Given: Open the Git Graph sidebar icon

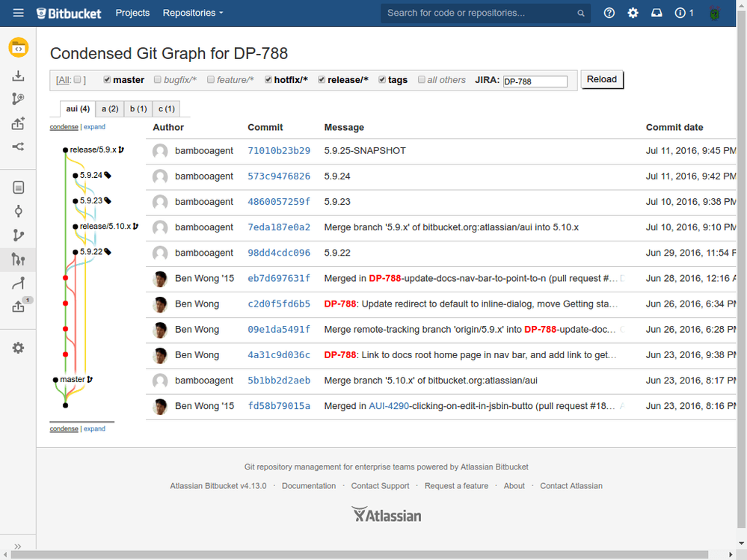Looking at the screenshot, I should point(18,259).
